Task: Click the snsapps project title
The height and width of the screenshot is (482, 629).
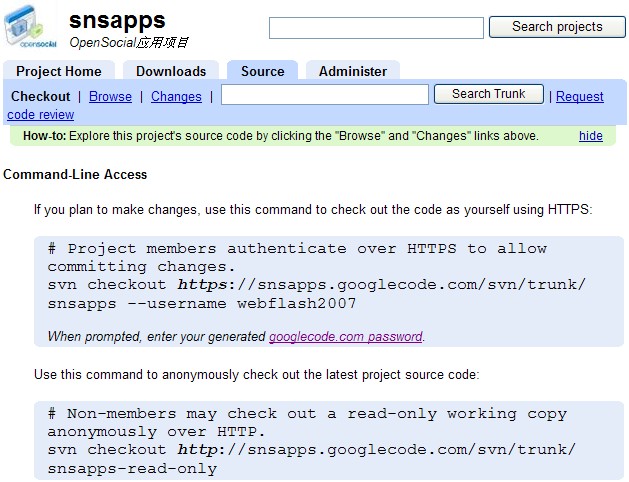Action: pos(117,20)
